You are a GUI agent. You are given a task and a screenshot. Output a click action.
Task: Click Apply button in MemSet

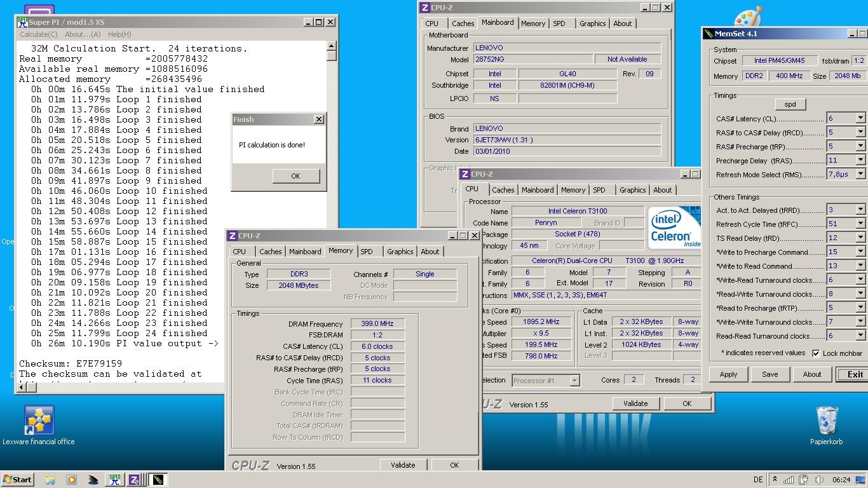point(728,374)
